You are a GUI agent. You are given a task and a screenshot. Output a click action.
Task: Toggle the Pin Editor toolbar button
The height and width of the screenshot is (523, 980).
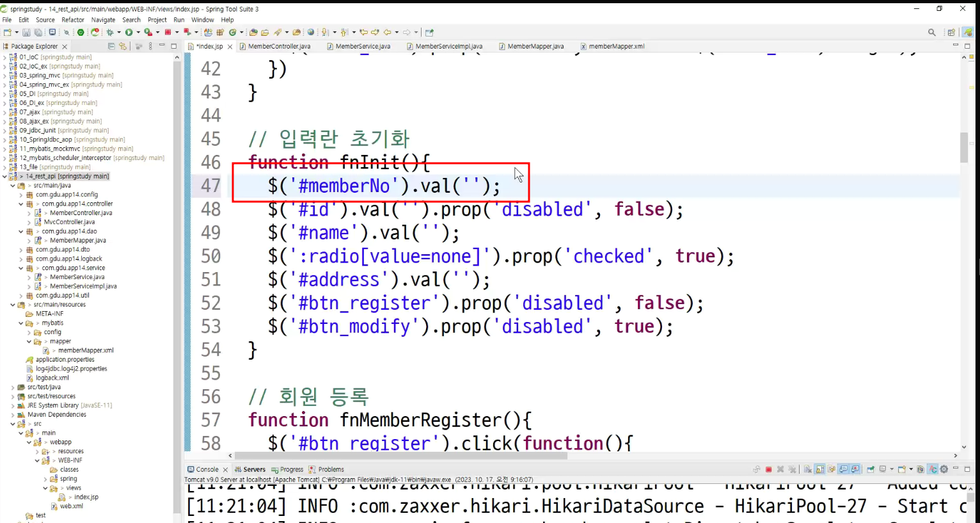[x=429, y=32]
